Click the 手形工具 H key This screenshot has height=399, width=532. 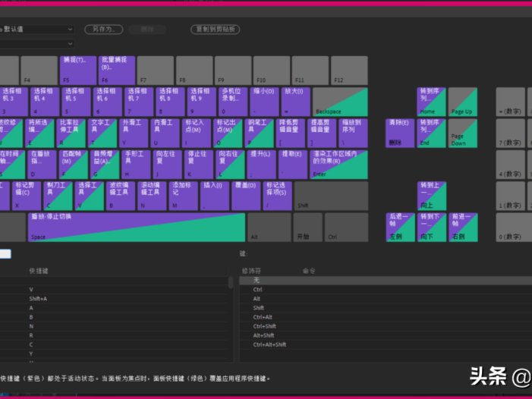[x=137, y=164]
